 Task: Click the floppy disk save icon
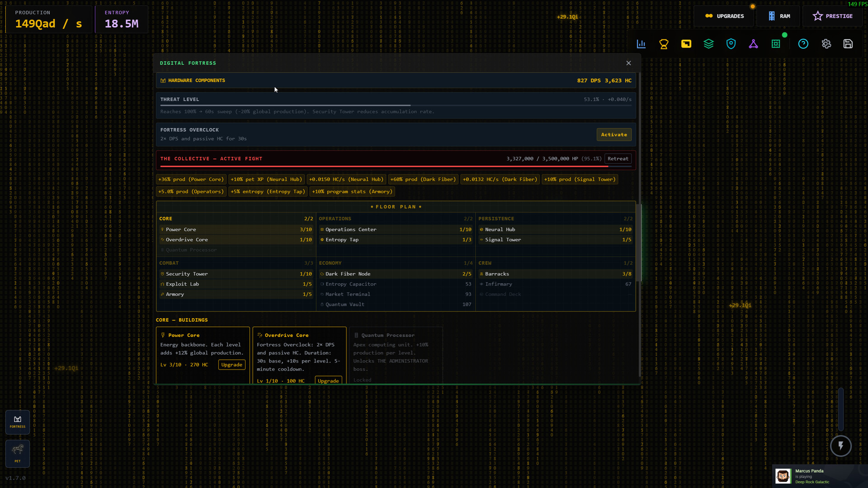pyautogui.click(x=848, y=44)
